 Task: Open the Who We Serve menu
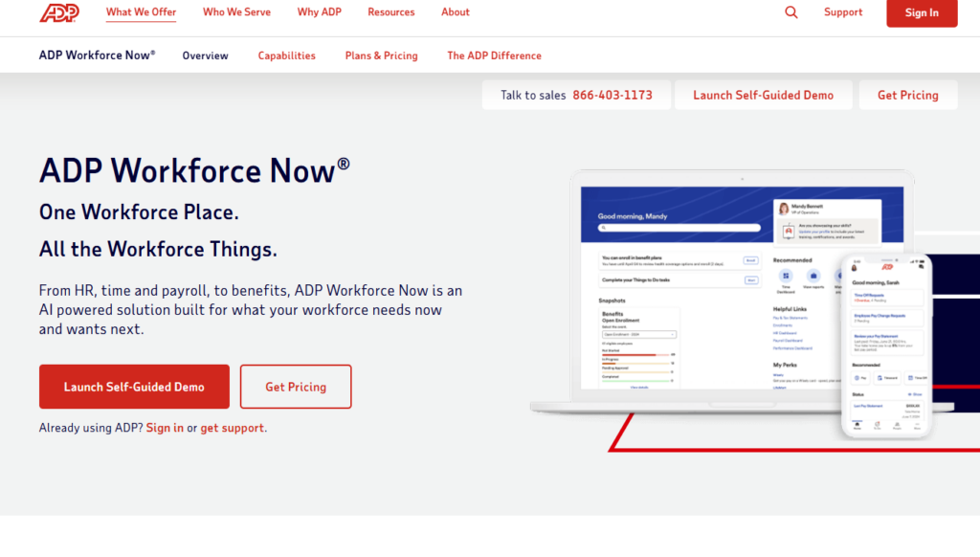pos(236,12)
